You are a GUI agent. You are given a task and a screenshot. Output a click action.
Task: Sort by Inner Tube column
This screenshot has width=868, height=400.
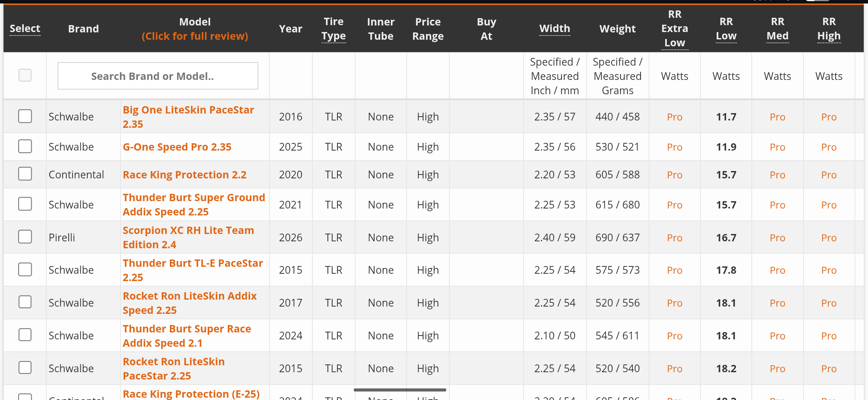click(x=381, y=29)
